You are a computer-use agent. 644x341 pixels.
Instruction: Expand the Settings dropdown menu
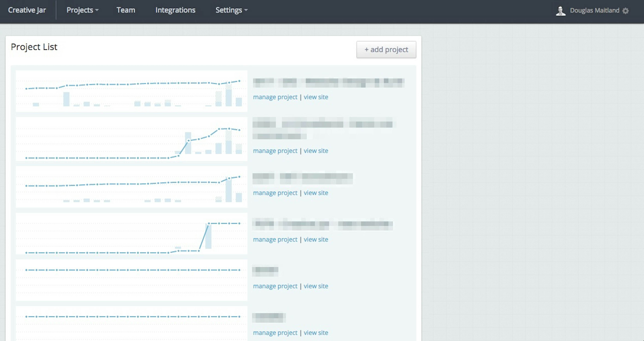tap(231, 10)
